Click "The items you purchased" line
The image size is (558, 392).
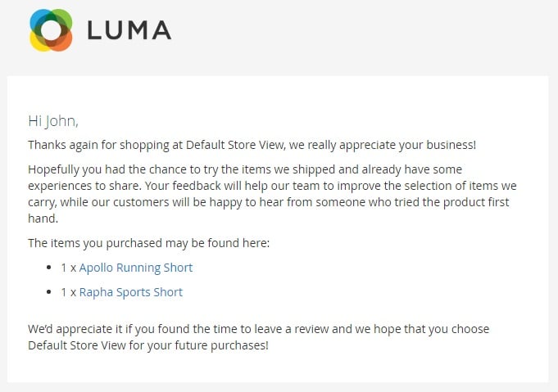[x=149, y=243]
